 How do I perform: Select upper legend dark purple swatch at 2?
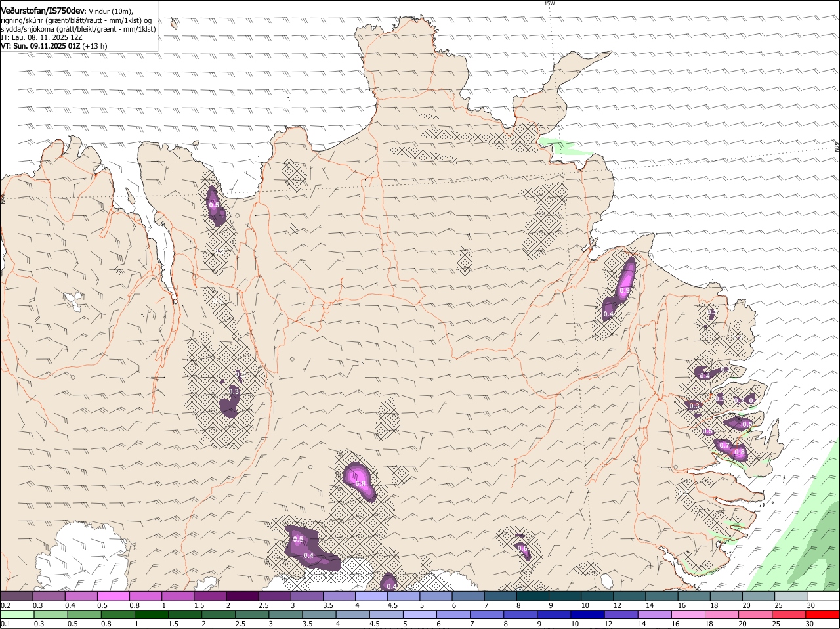tap(242, 596)
